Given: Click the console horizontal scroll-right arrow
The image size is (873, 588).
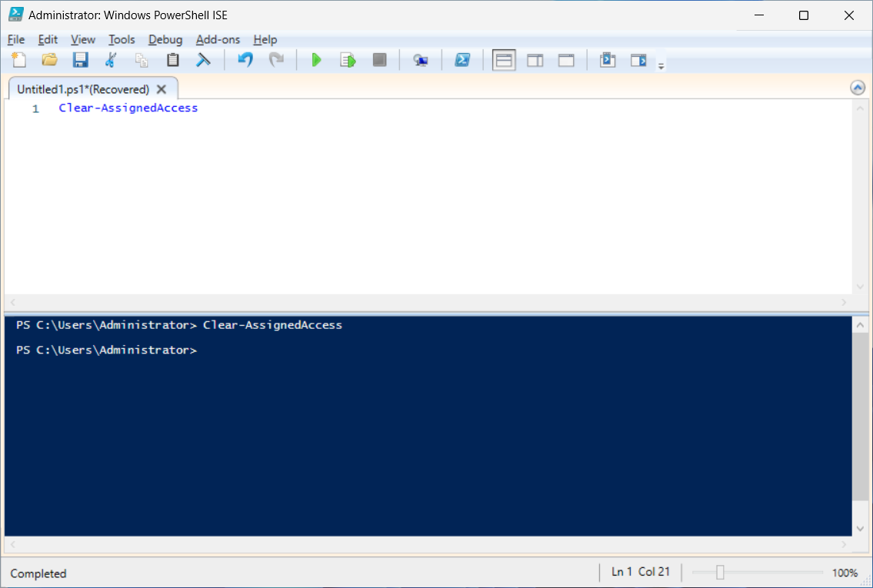Looking at the screenshot, I should pos(844,545).
